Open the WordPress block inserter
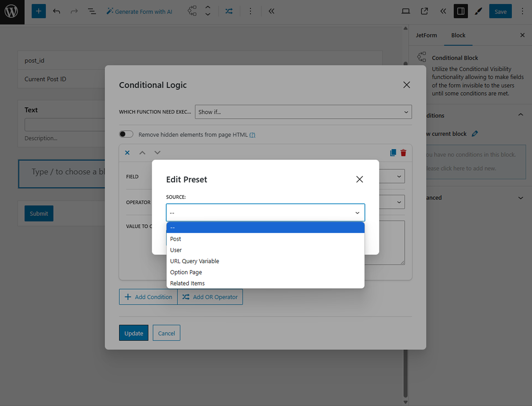Image resolution: width=532 pixels, height=406 pixels. click(x=38, y=11)
